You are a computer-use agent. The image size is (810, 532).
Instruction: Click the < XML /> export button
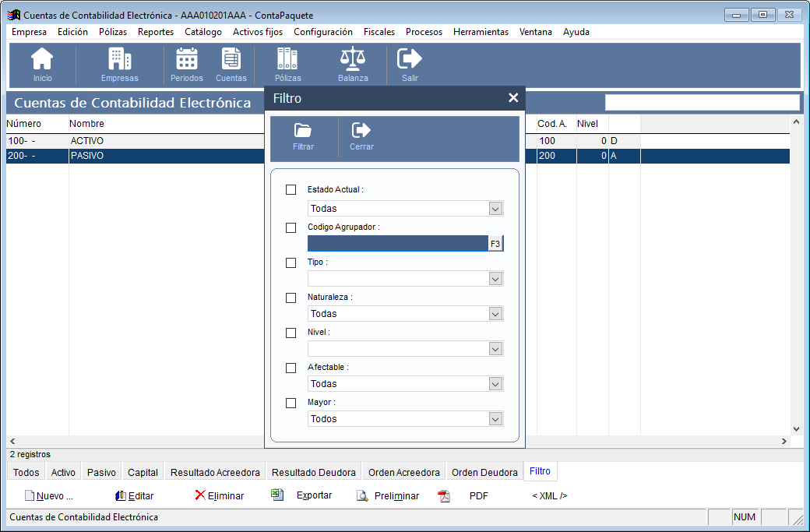pyautogui.click(x=550, y=496)
